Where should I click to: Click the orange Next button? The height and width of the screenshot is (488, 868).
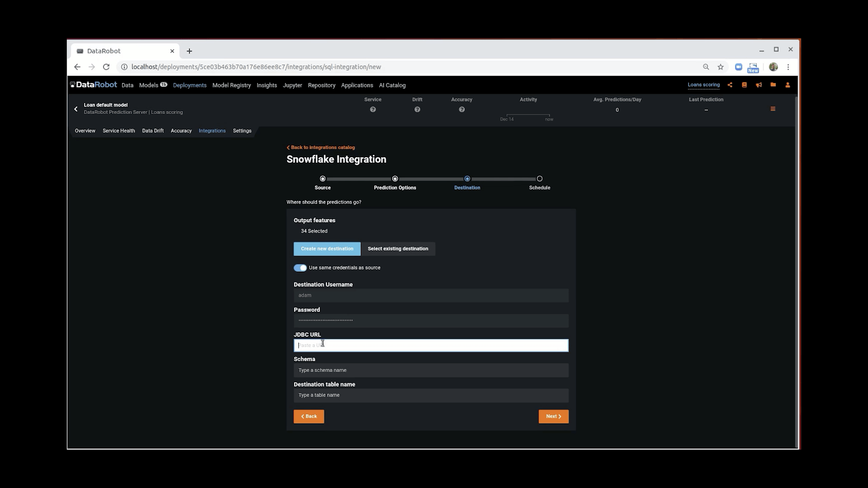pos(553,416)
